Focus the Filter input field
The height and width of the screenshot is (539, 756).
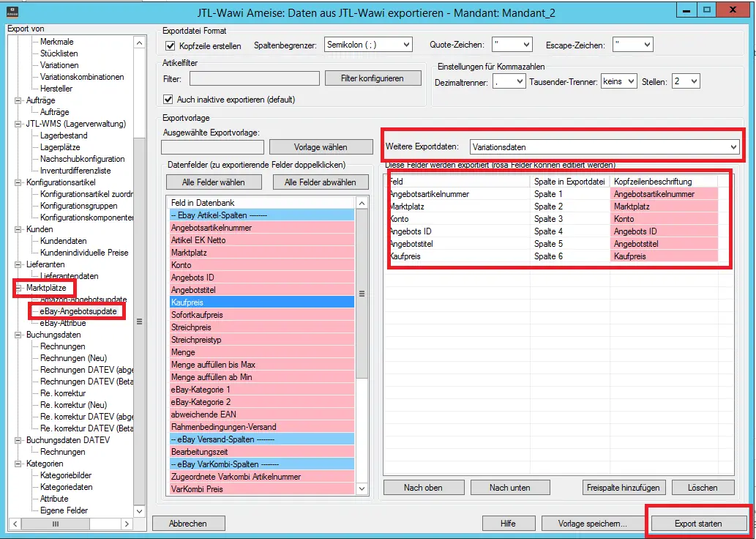tap(255, 78)
